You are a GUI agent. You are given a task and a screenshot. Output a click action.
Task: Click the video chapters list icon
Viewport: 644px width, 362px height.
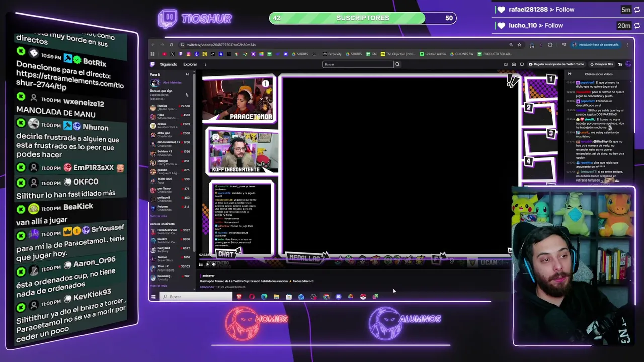(201, 264)
